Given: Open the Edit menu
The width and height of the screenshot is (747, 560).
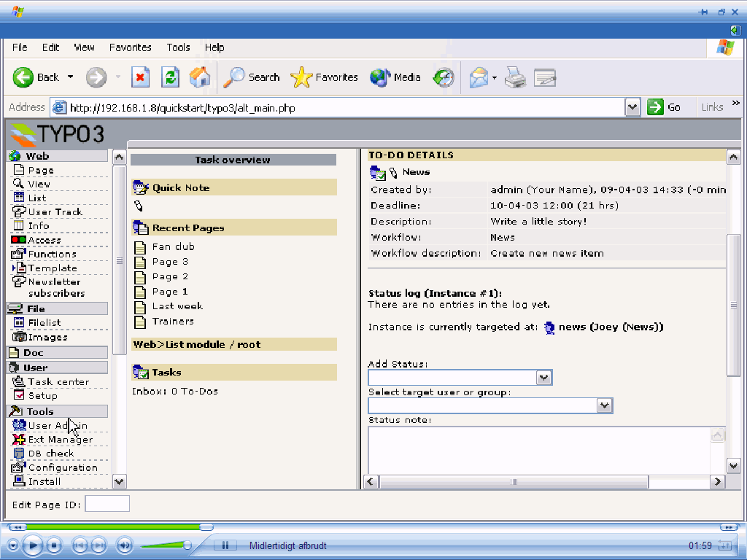Looking at the screenshot, I should tap(50, 47).
